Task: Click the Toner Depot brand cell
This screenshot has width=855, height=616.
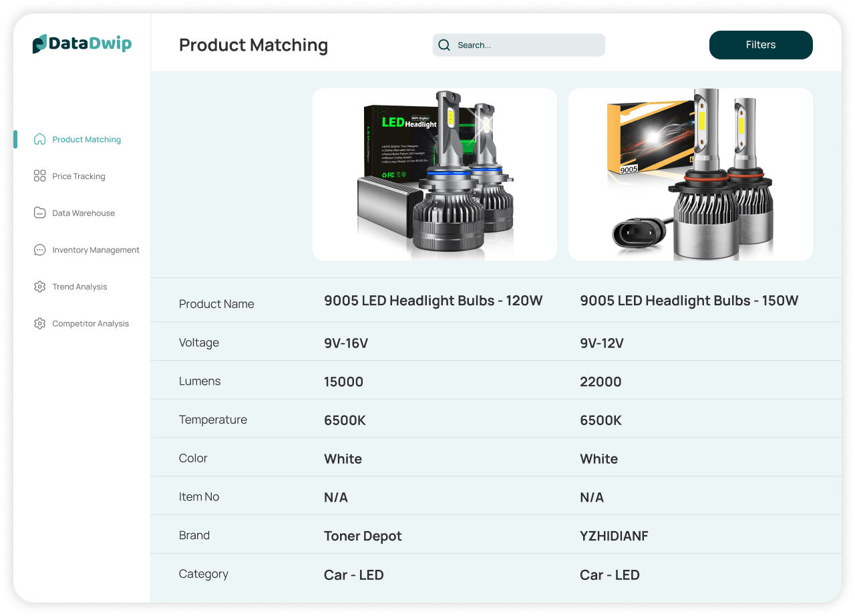Action: pyautogui.click(x=363, y=536)
